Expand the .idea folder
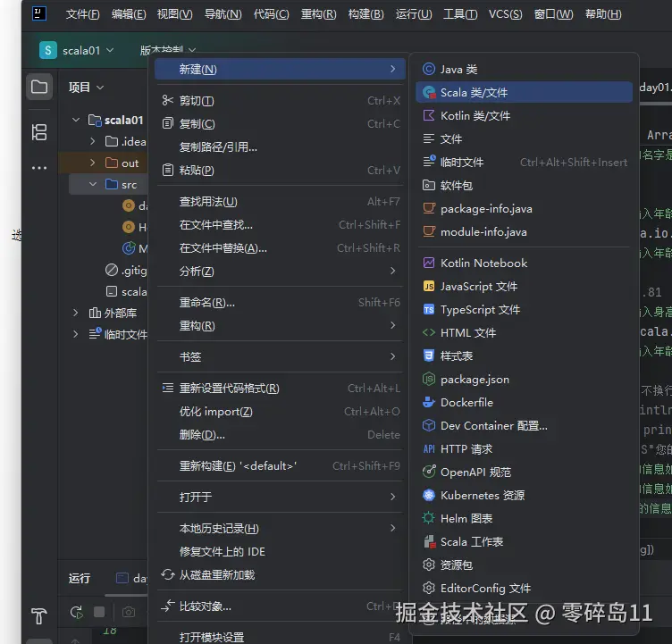Viewport: 672px width, 644px height. pyautogui.click(x=93, y=141)
